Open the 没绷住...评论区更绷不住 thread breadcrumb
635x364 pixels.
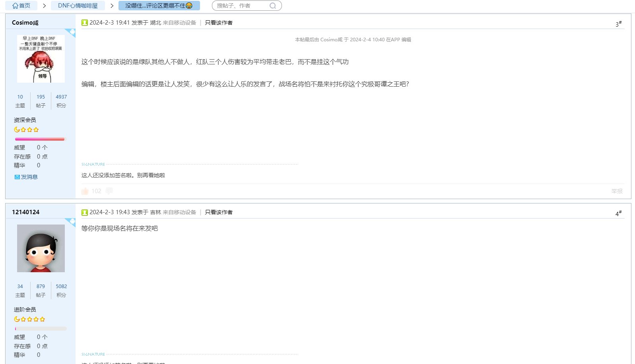159,6
